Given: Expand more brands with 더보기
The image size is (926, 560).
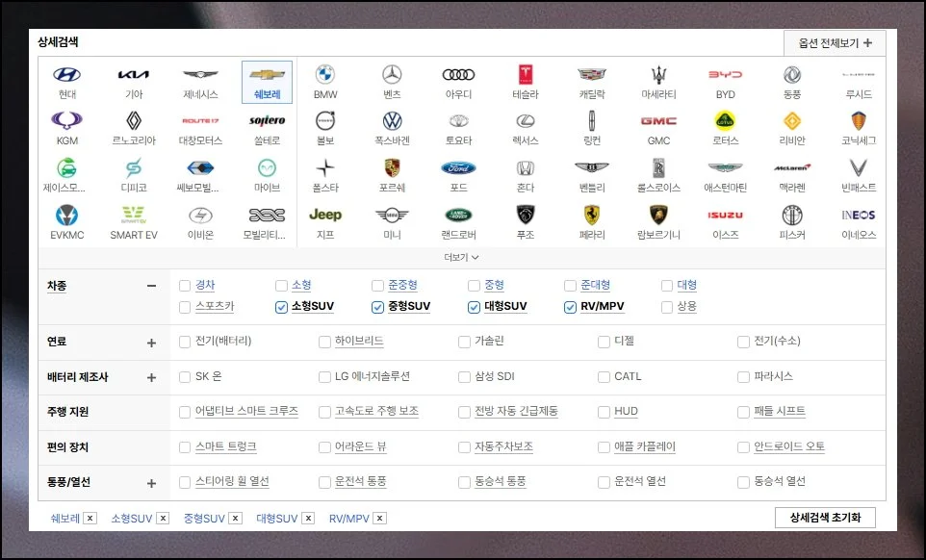Looking at the screenshot, I should pyautogui.click(x=461, y=257).
